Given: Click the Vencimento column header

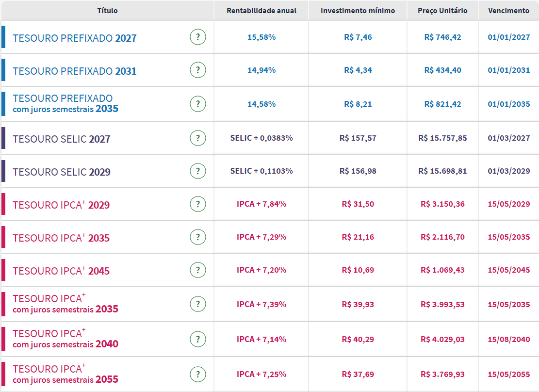Looking at the screenshot, I should click(x=508, y=11).
